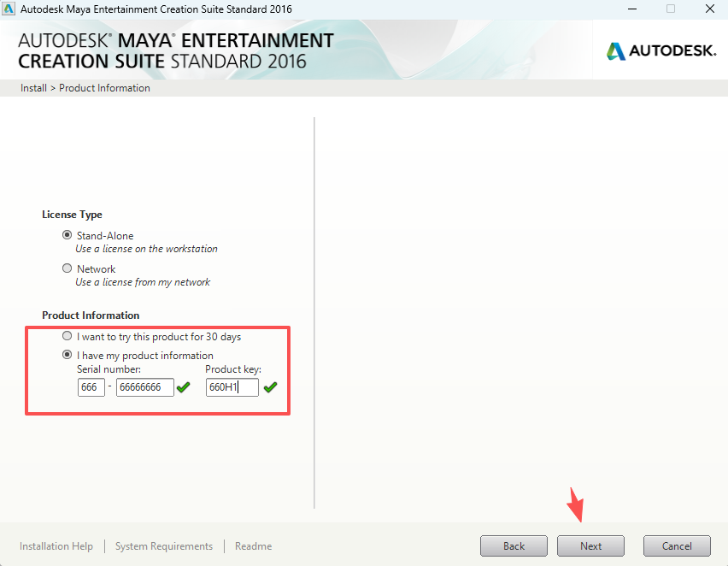This screenshot has width=728, height=566.
Task: Click the Autodesk icon in the title bar
Action: pos(10,9)
